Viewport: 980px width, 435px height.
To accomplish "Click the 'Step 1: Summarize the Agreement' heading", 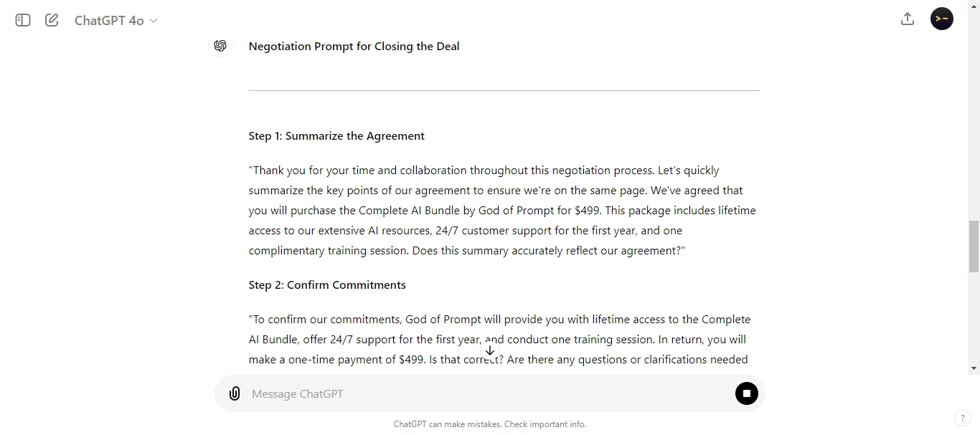I will click(336, 135).
